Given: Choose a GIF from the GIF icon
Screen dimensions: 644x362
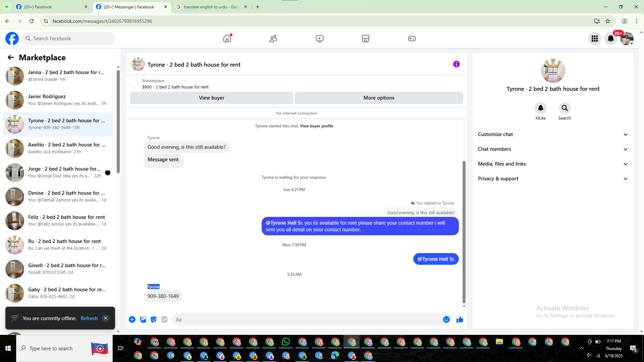Looking at the screenshot, I should pyautogui.click(x=164, y=319).
